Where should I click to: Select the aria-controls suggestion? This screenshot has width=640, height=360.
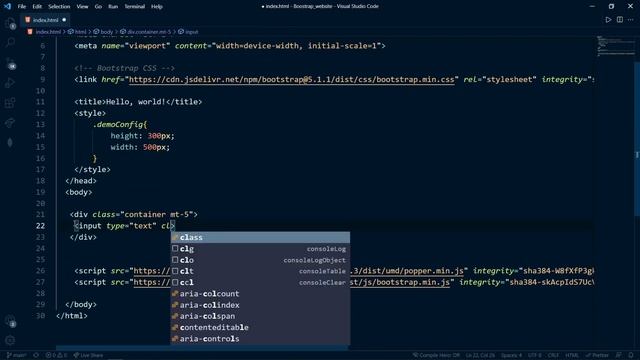click(260, 338)
